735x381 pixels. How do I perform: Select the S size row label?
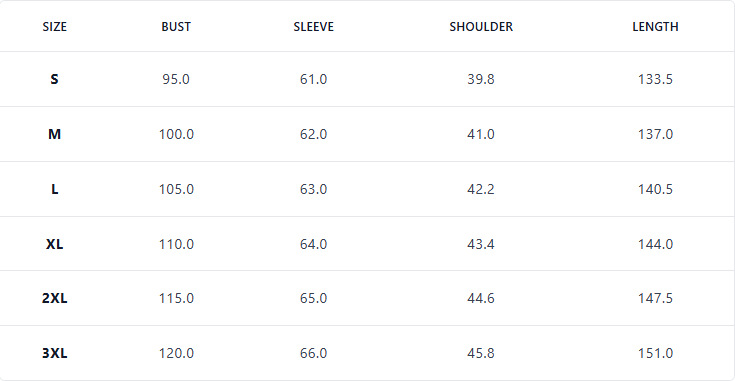click(x=54, y=79)
